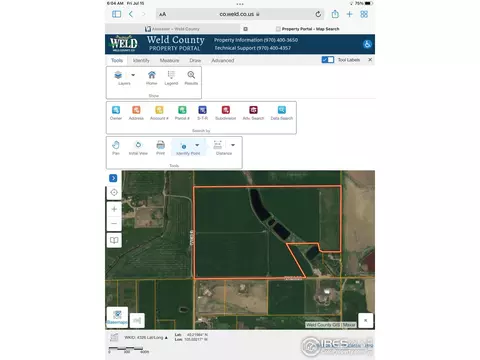Expand Identify Point dropdown arrow
The width and height of the screenshot is (480, 360).
tap(197, 145)
